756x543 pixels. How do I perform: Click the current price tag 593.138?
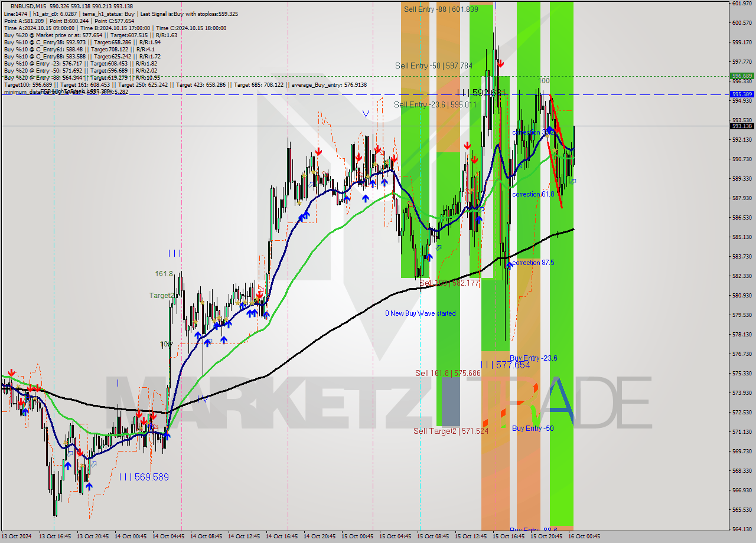pyautogui.click(x=742, y=126)
